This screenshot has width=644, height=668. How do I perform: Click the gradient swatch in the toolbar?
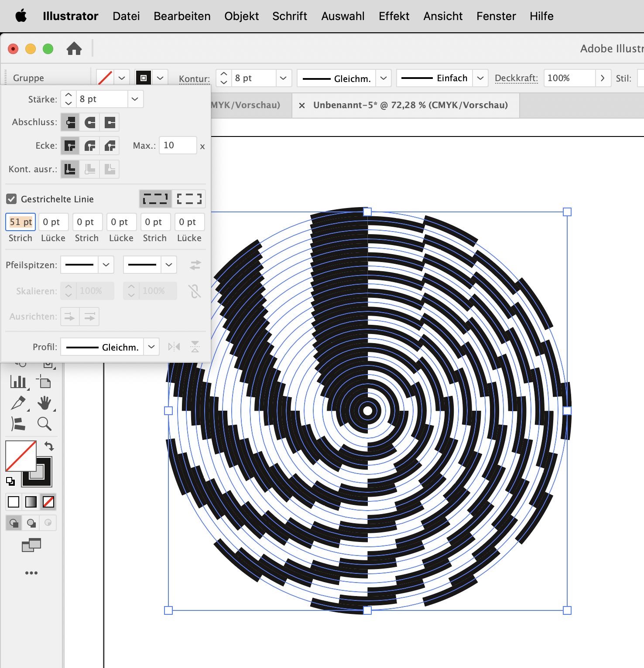tap(31, 502)
